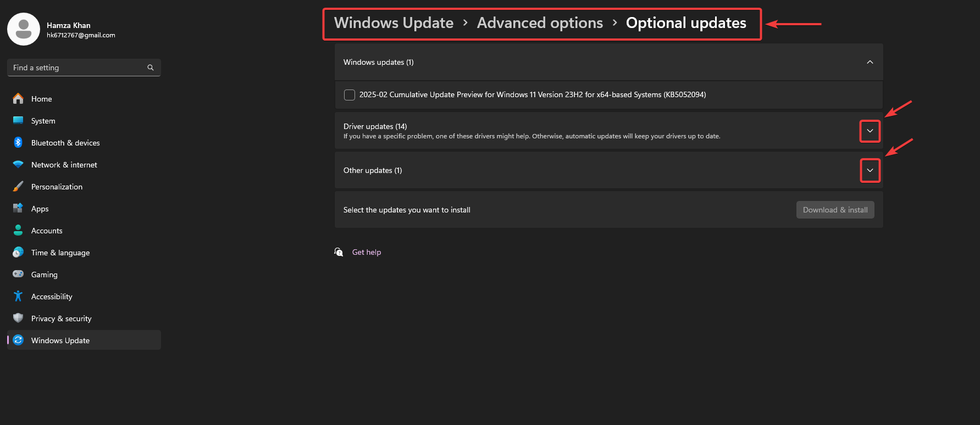Expand the Driver updates section

coord(870,131)
